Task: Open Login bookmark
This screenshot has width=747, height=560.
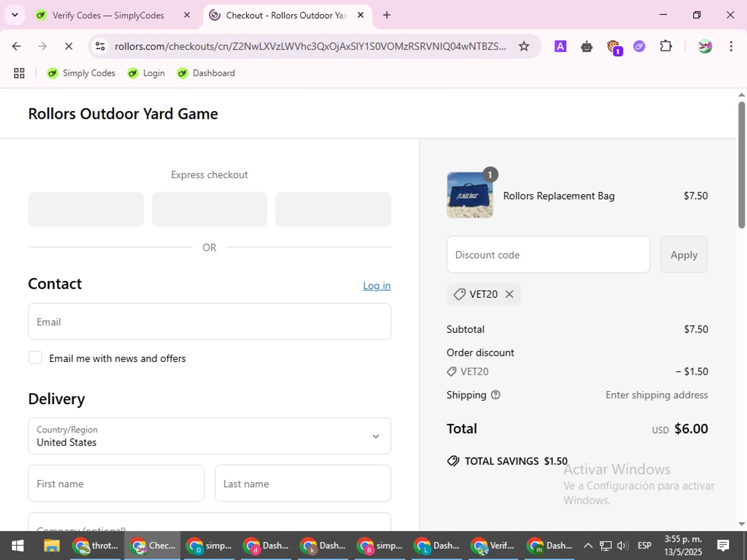Action: (x=146, y=73)
